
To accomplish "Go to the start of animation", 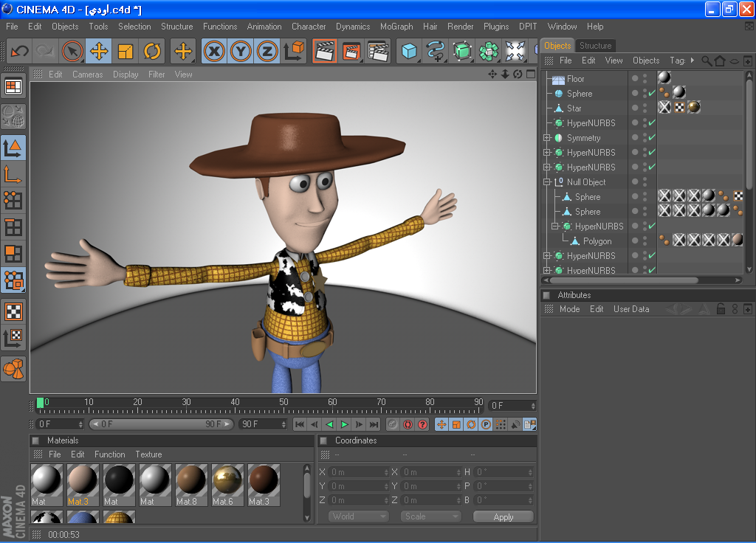I will click(x=300, y=424).
